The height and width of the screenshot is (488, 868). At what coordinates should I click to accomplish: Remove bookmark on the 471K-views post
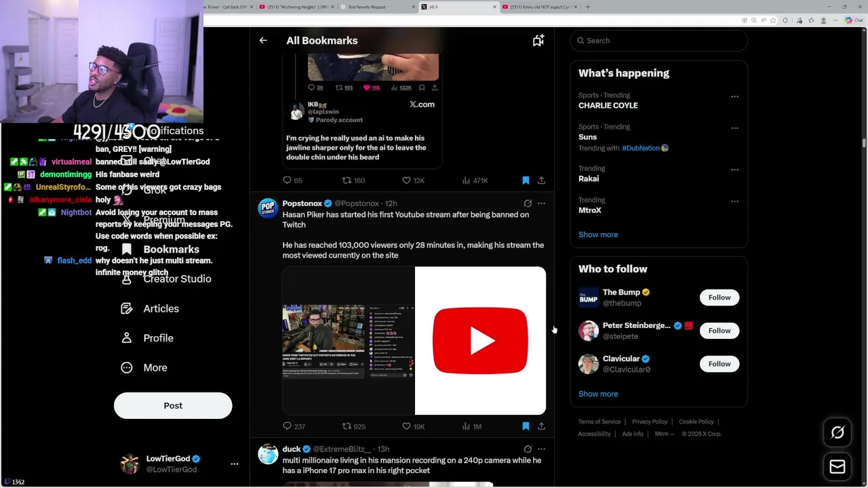526,180
